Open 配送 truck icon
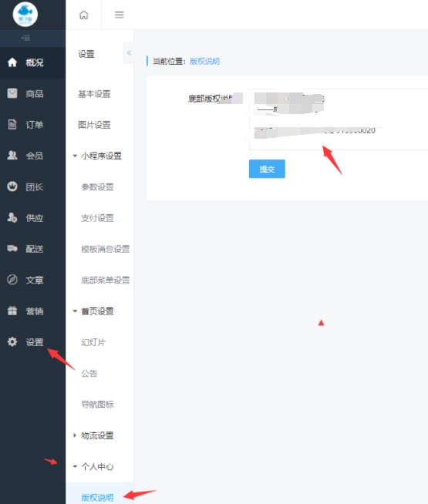The height and width of the screenshot is (504, 428). (12, 248)
